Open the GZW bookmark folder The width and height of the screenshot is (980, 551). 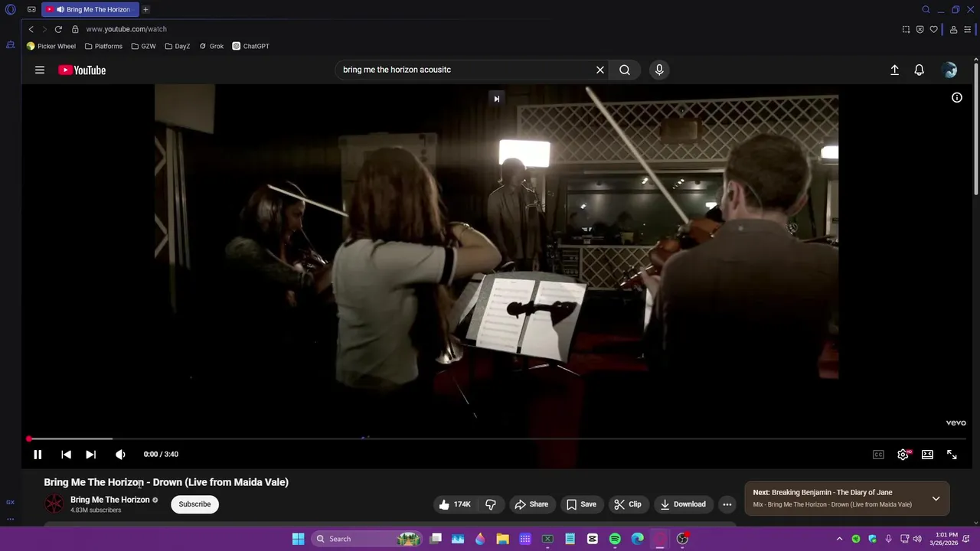point(143,46)
